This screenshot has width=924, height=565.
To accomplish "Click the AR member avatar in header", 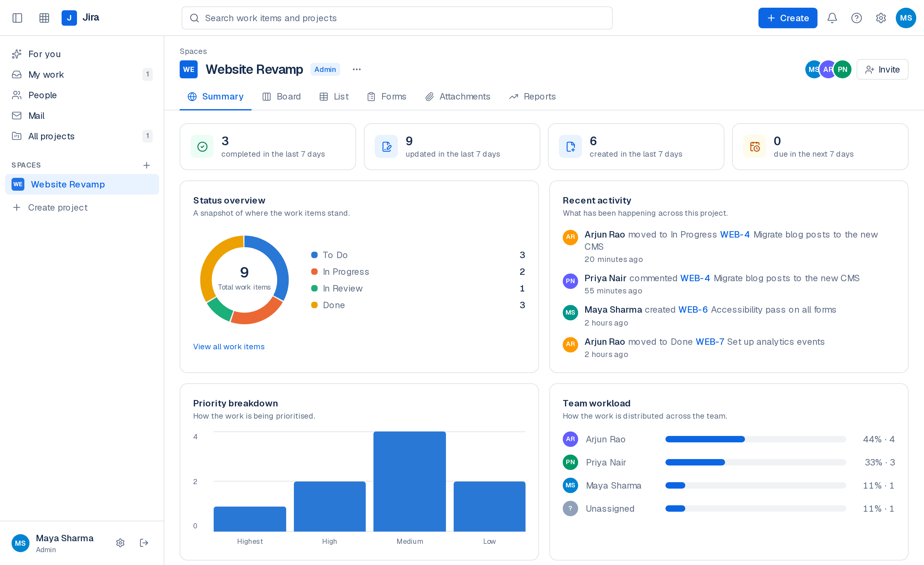I will point(828,69).
